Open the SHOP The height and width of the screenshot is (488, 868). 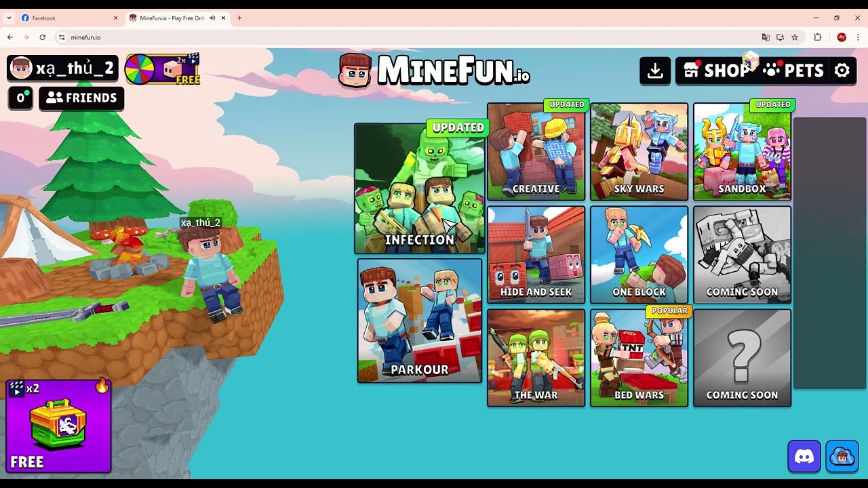point(716,70)
